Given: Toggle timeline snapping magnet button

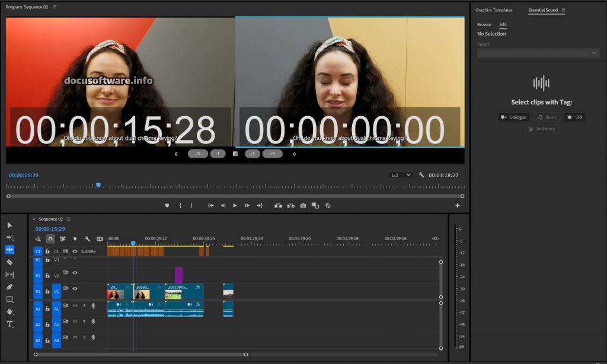Looking at the screenshot, I should click(50, 239).
